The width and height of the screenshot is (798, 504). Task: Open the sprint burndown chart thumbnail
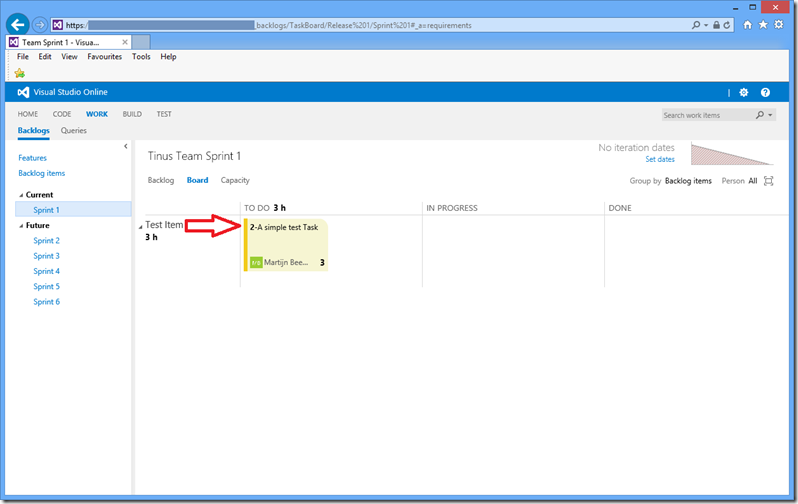tap(732, 154)
